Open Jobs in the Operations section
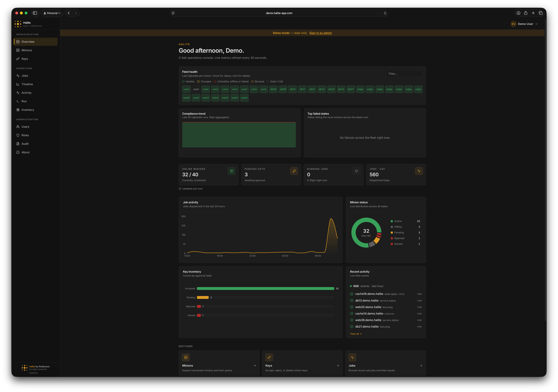The width and height of the screenshot is (558, 392). [36, 76]
